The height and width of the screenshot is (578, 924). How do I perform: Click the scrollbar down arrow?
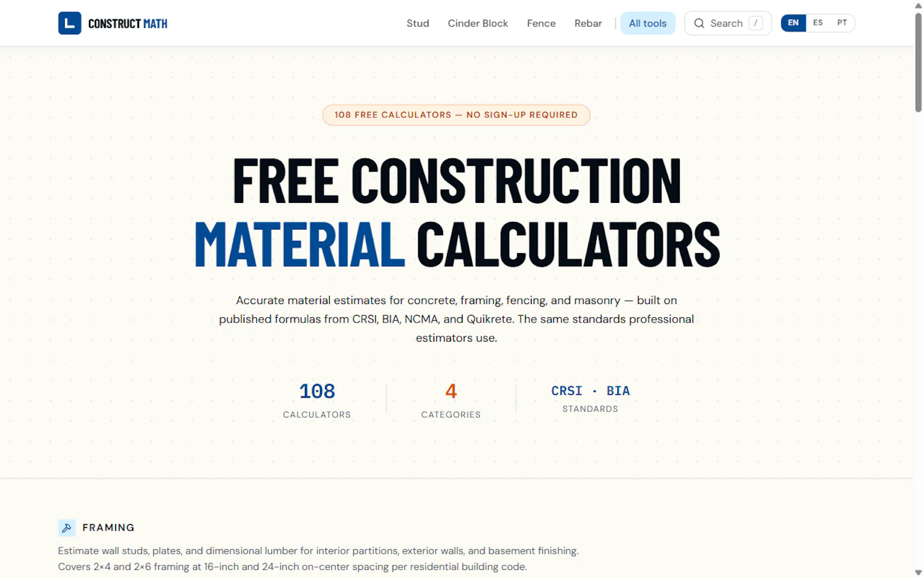coord(918,573)
